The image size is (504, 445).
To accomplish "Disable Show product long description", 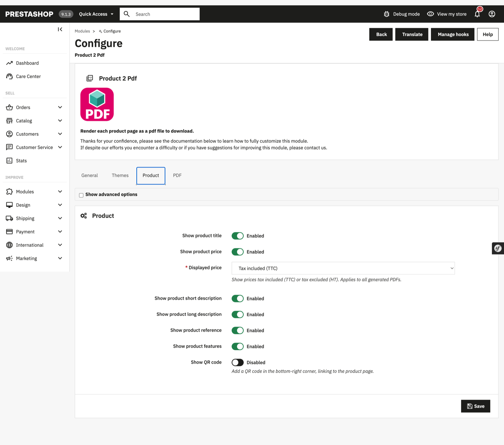I will [238, 315].
